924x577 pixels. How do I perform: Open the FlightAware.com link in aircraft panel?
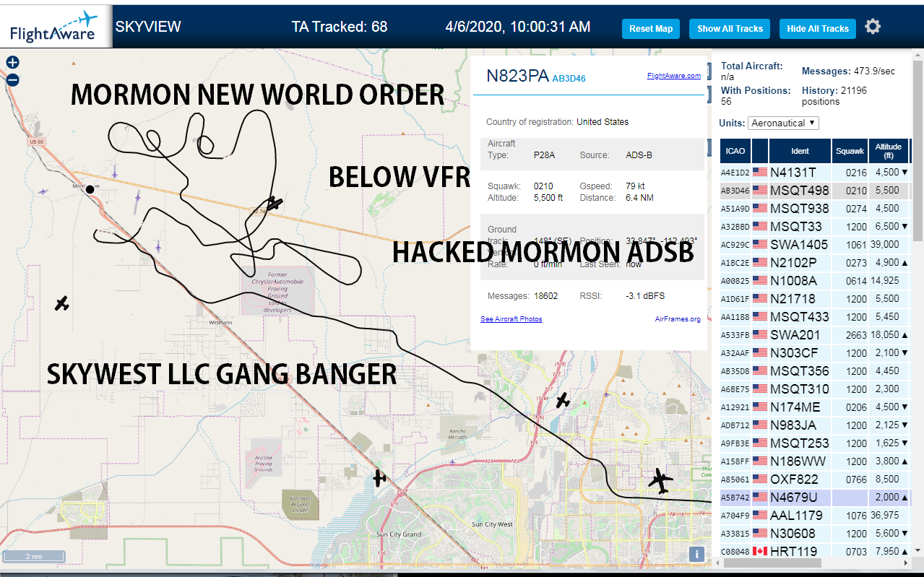673,75
